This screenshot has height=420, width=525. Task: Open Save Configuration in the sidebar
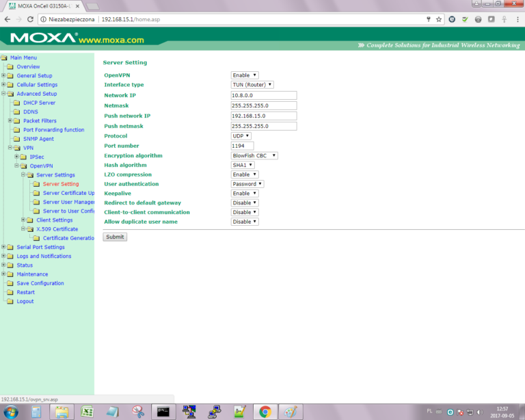click(x=40, y=283)
